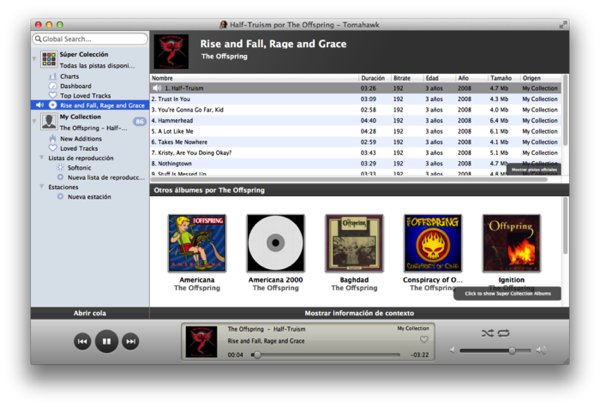Viewport: 600px width, 407px height.
Task: Select track 7. Kristy, Are You Doing Okay?
Action: click(x=355, y=153)
